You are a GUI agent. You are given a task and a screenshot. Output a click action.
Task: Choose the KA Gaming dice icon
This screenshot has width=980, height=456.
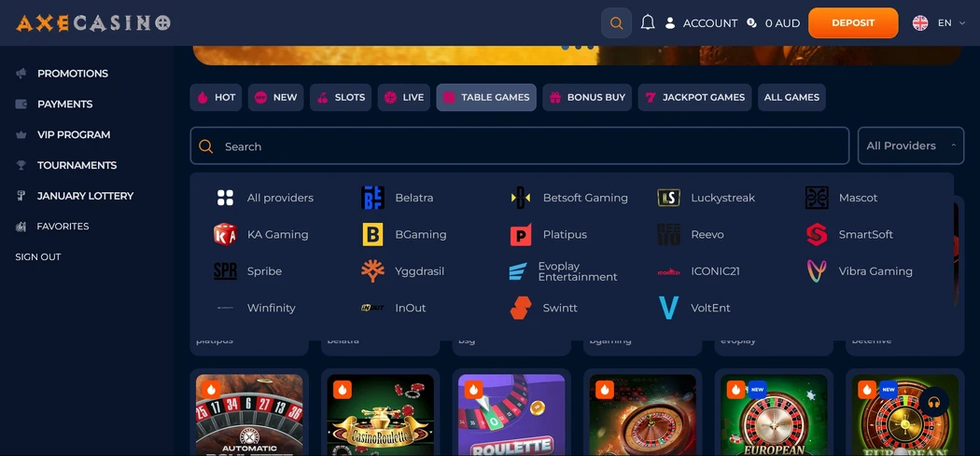click(x=225, y=234)
